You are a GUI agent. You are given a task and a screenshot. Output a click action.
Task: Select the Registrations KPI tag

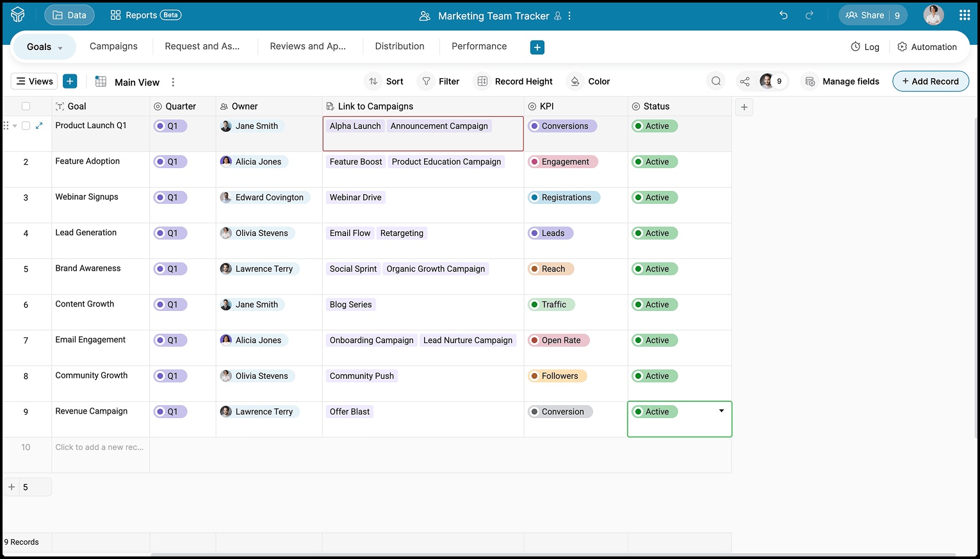click(564, 197)
